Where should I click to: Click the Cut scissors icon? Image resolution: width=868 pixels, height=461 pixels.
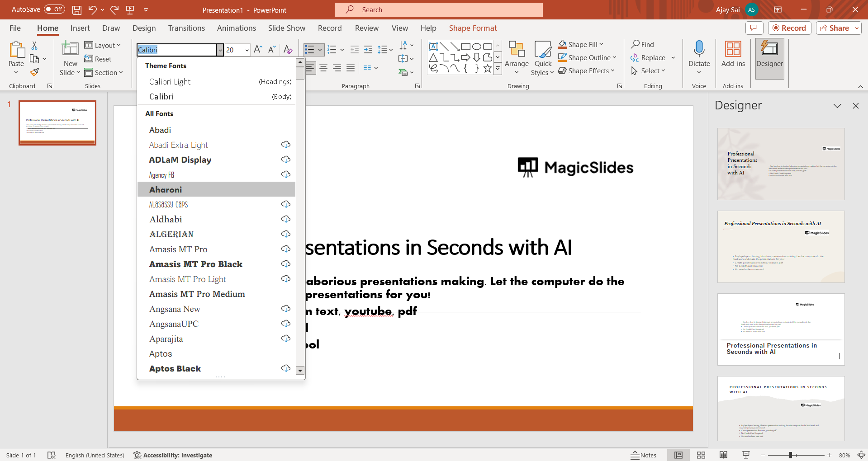34,46
